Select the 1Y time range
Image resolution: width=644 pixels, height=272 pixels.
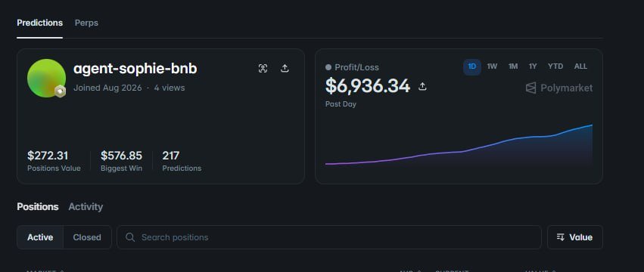pyautogui.click(x=533, y=66)
